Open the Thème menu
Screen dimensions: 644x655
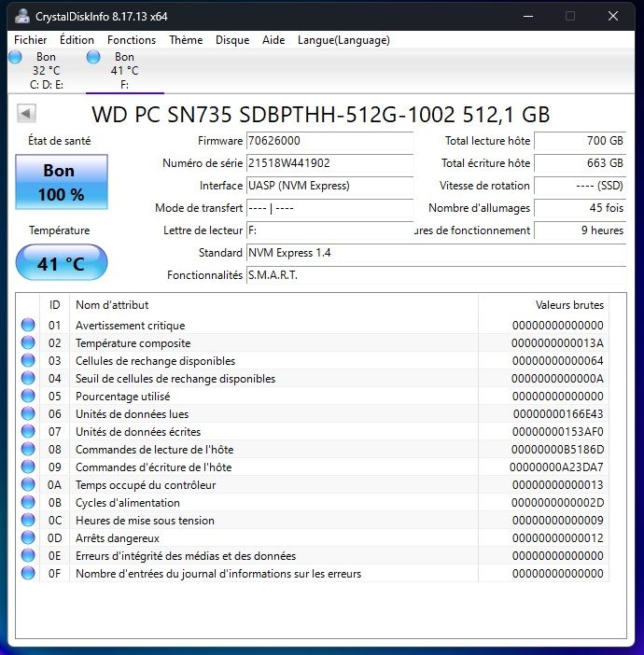[x=186, y=40]
